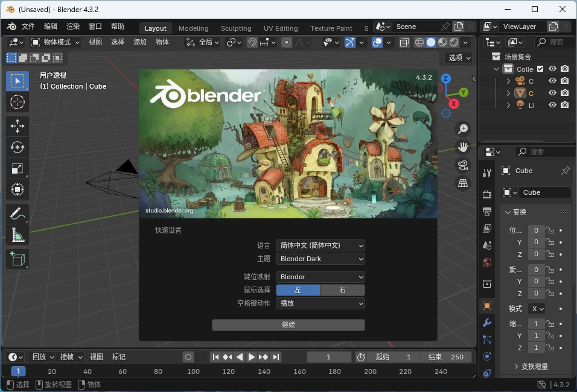This screenshot has width=577, height=392.
Task: Open the 渲染 menu
Action: [73, 27]
